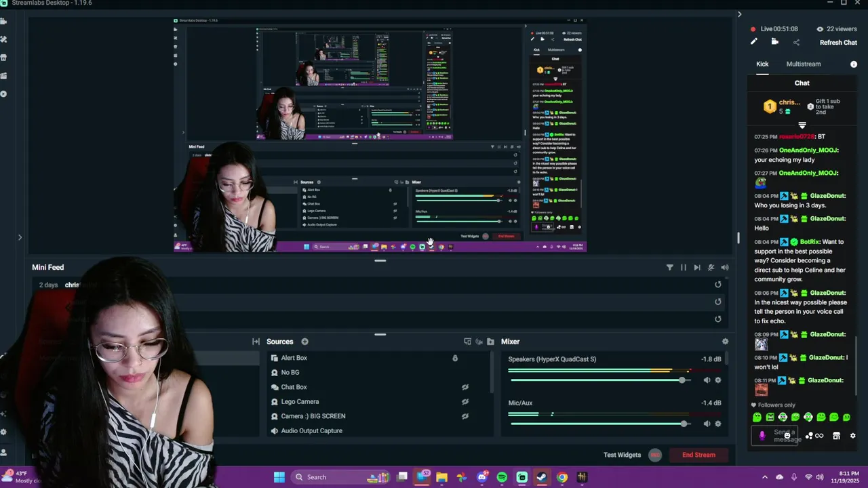Click the record button near Test Widgets
The image size is (868, 488).
click(x=655, y=455)
